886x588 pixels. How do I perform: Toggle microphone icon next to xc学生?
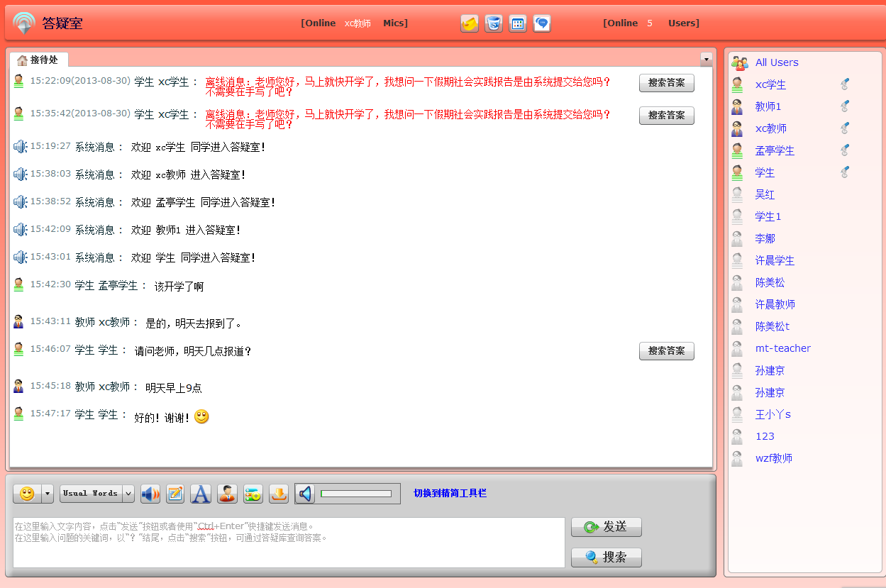pos(844,84)
